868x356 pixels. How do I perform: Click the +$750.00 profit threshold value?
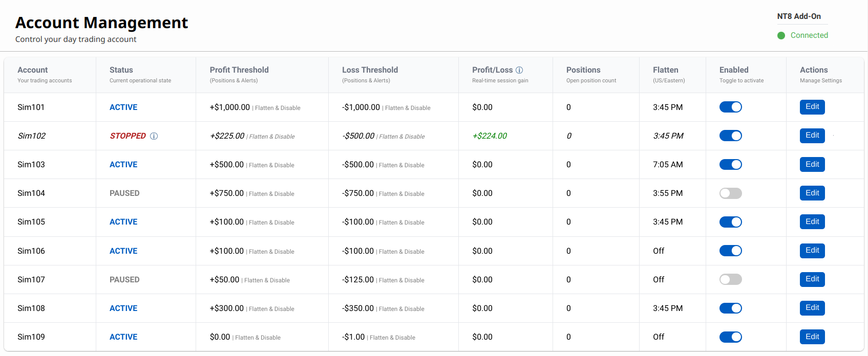[227, 193]
